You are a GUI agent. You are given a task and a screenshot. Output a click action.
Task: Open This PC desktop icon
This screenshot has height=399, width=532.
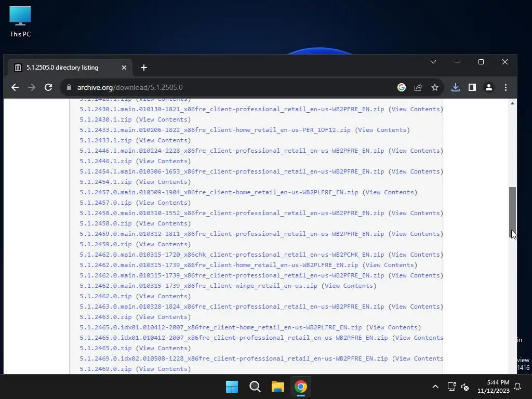[x=20, y=22]
